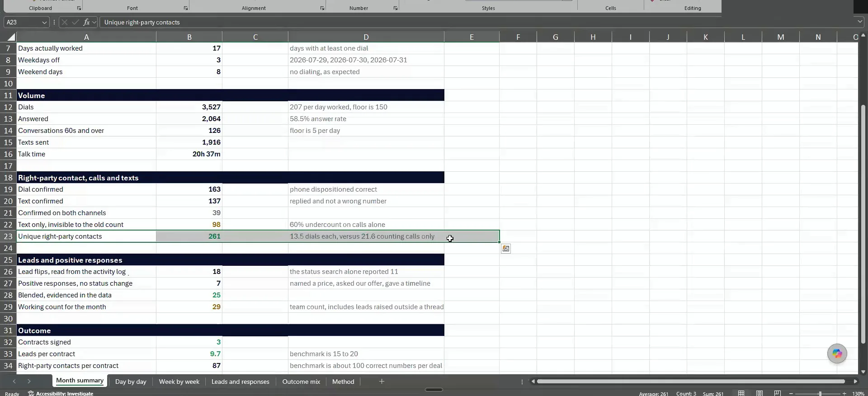The width and height of the screenshot is (868, 396).
Task: Switch to Normal view in status bar
Action: click(x=741, y=393)
